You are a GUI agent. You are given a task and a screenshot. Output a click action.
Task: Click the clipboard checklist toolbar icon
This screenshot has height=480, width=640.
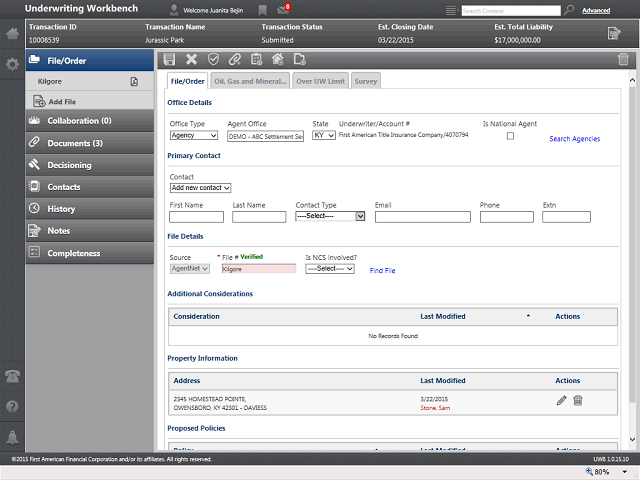(x=256, y=60)
